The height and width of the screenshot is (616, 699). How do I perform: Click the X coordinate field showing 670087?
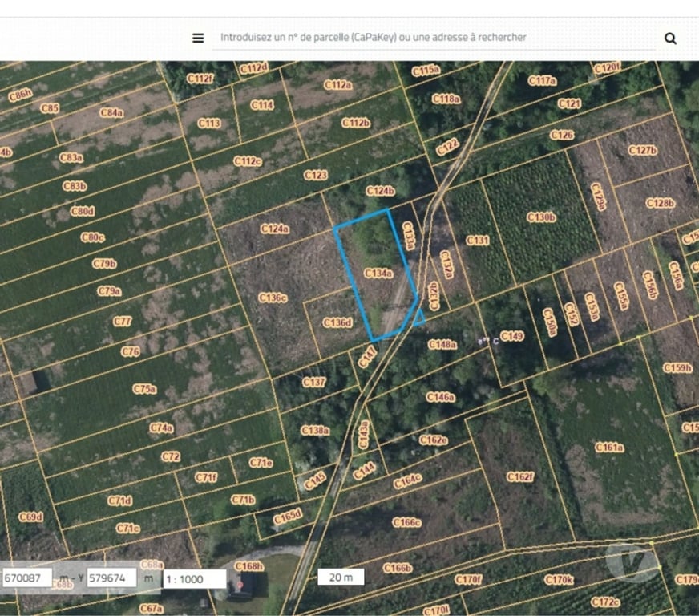(x=26, y=577)
